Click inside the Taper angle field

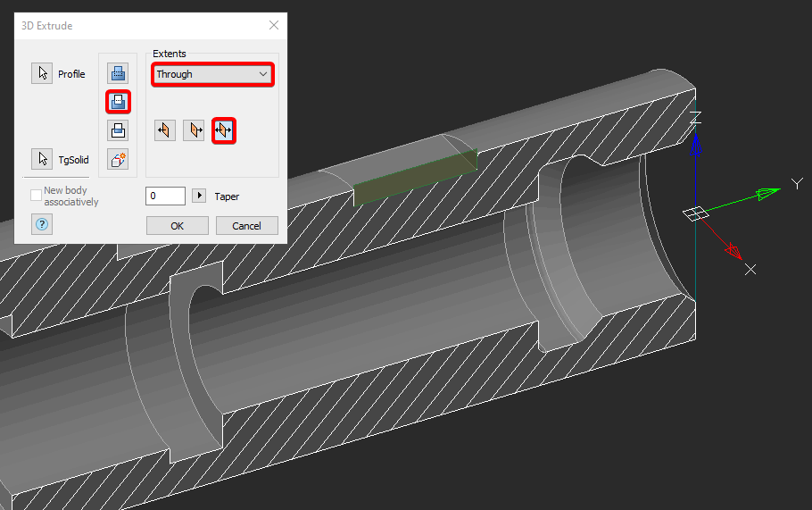pos(165,196)
